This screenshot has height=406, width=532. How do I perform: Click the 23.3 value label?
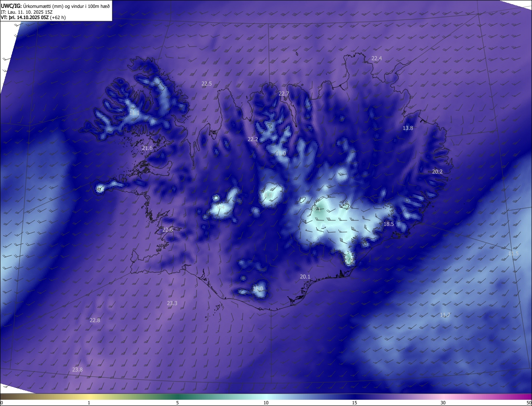pos(172,303)
